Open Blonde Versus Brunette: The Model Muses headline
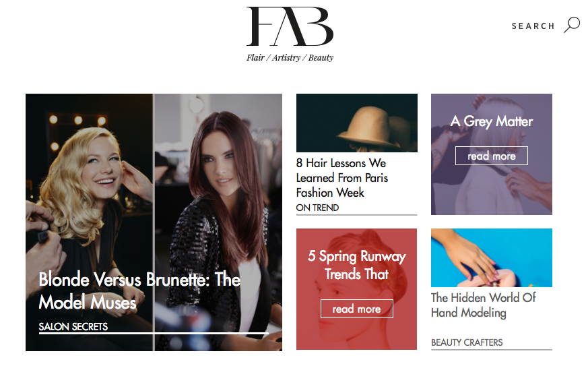 click(x=139, y=290)
